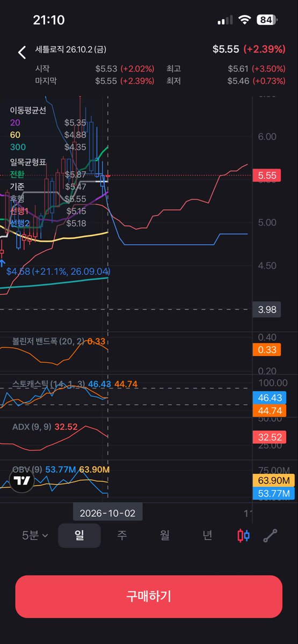Screen dimensions: 298x644
Task: Tap the moving average 20 legend row
Action: point(48,122)
